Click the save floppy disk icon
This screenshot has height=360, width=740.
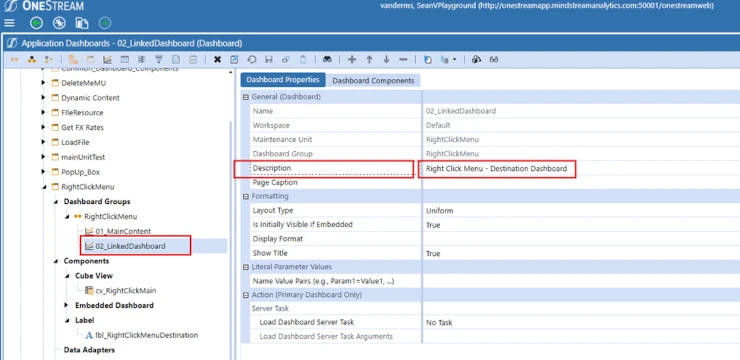point(269,59)
